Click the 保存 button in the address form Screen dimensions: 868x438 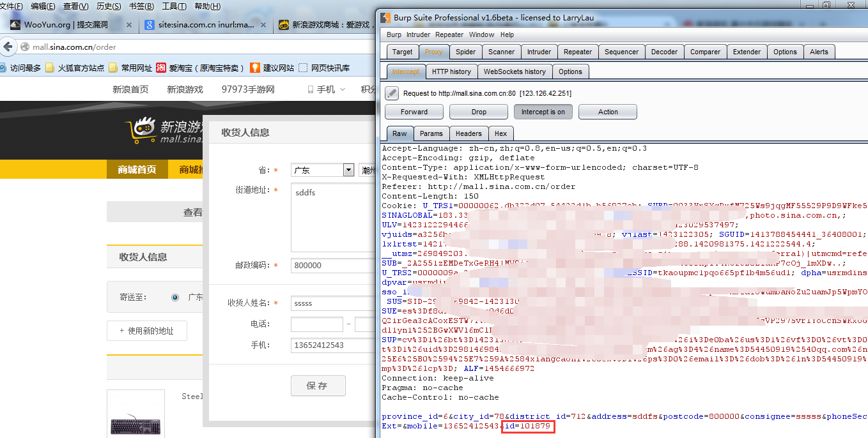tap(318, 386)
